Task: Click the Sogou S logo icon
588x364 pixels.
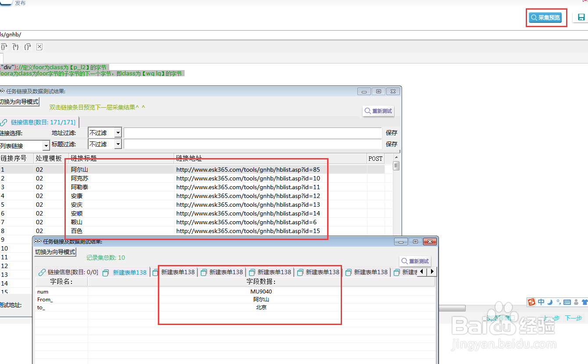Action: coord(531,302)
